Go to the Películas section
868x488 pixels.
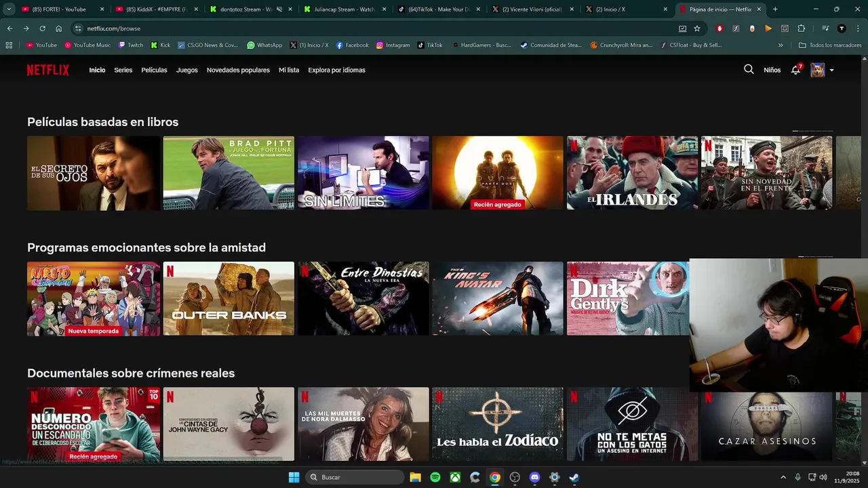click(x=154, y=70)
